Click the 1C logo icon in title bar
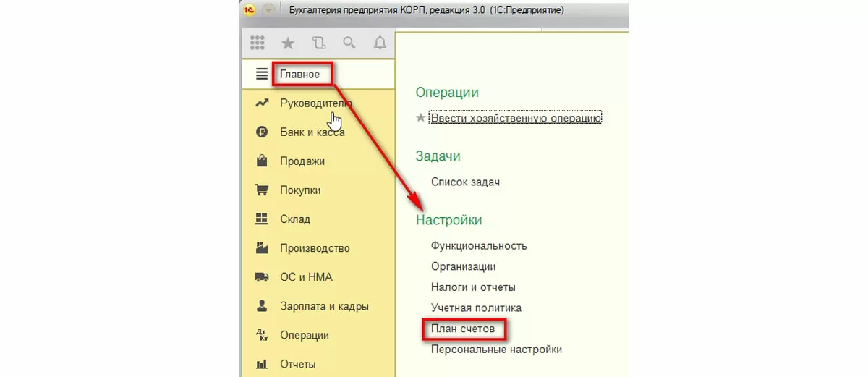This screenshot has width=868, height=377. (x=249, y=10)
